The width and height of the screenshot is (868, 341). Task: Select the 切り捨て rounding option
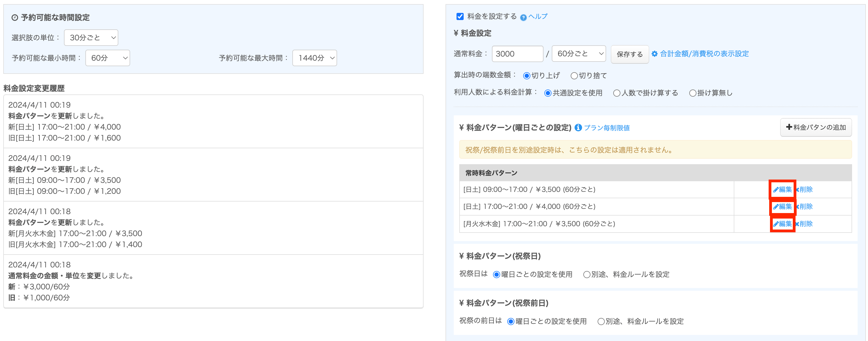coord(574,76)
